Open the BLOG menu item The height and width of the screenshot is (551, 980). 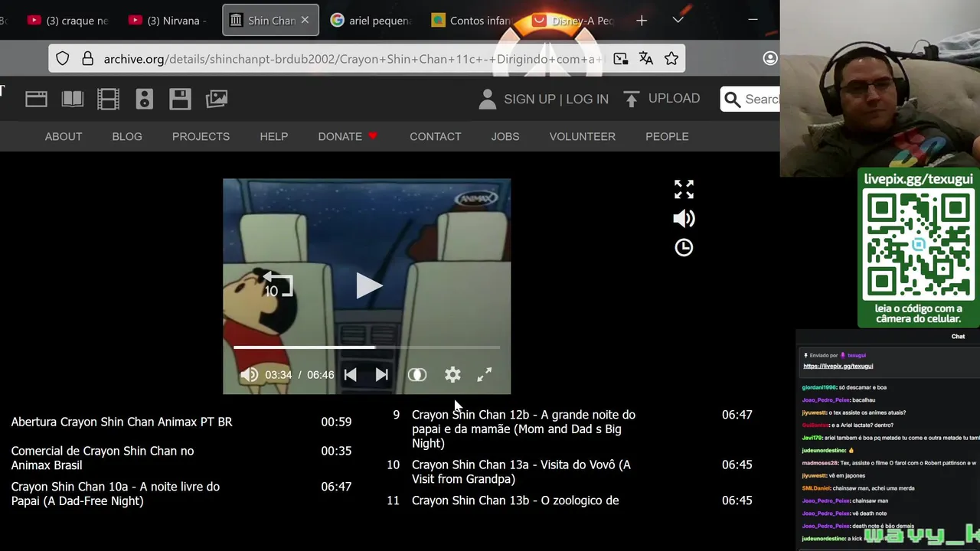pyautogui.click(x=127, y=136)
